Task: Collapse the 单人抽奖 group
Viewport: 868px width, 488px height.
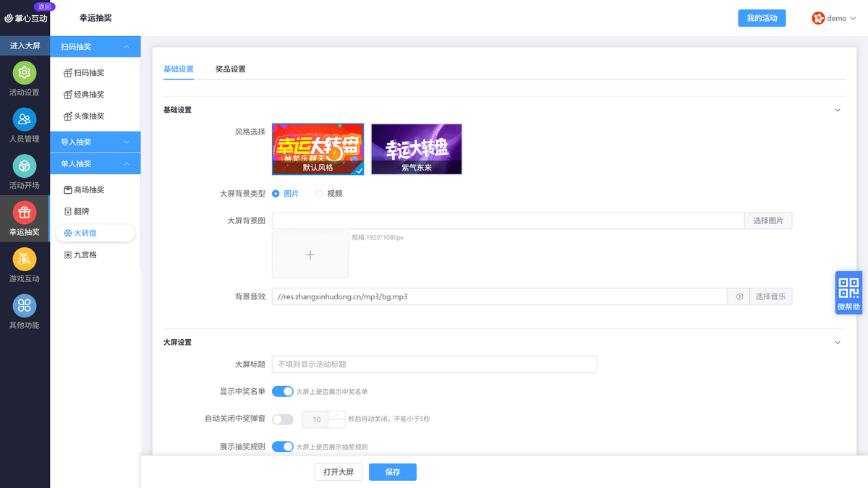Action: [95, 164]
